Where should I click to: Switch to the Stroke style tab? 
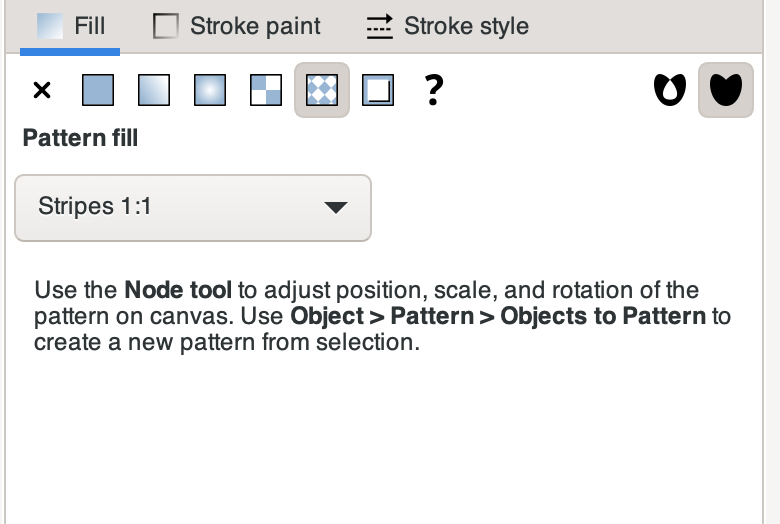point(448,26)
